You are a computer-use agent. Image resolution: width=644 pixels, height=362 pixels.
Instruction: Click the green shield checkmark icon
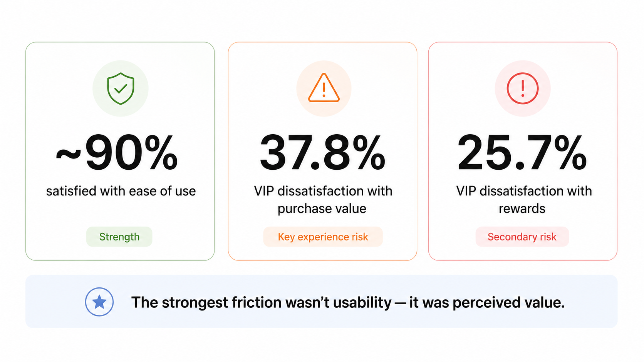(x=121, y=88)
